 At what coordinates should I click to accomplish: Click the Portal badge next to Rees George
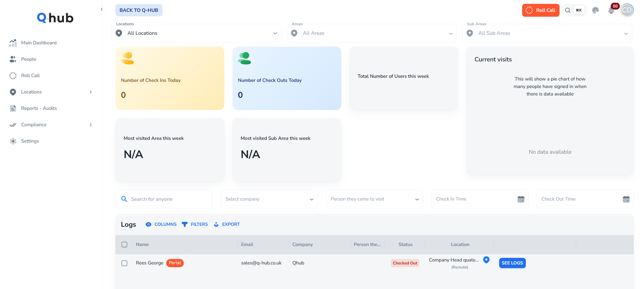(175, 263)
